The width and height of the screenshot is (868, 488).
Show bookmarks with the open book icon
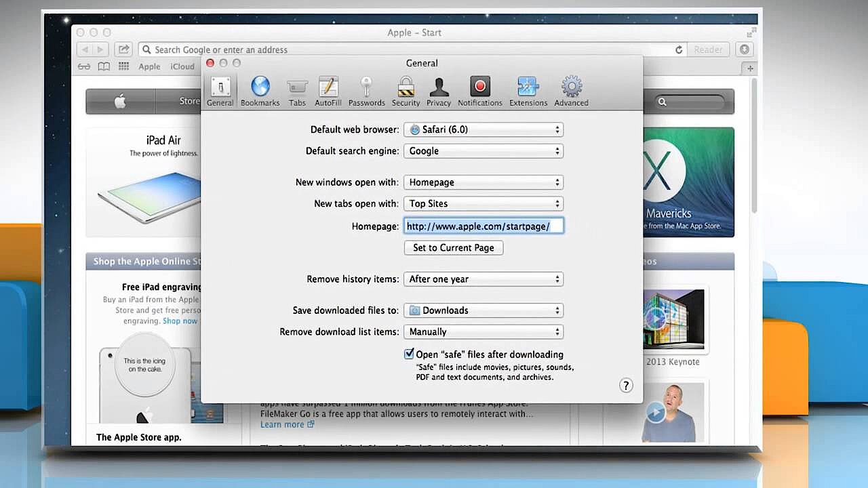tap(104, 66)
